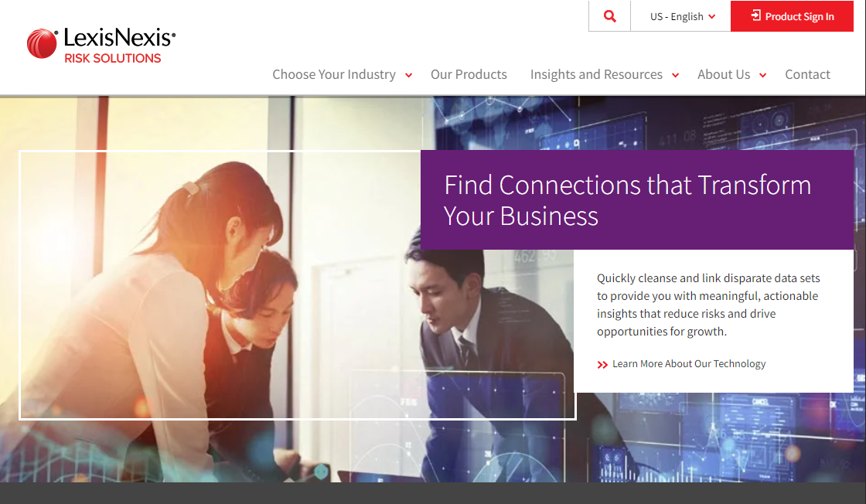Open the Insights and Resources menu
866x504 pixels.
[x=596, y=74]
